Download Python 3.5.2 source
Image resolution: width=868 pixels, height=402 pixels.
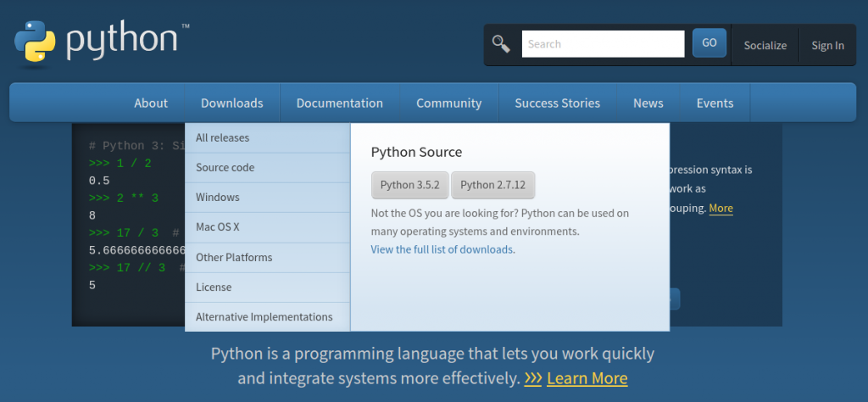pyautogui.click(x=410, y=185)
